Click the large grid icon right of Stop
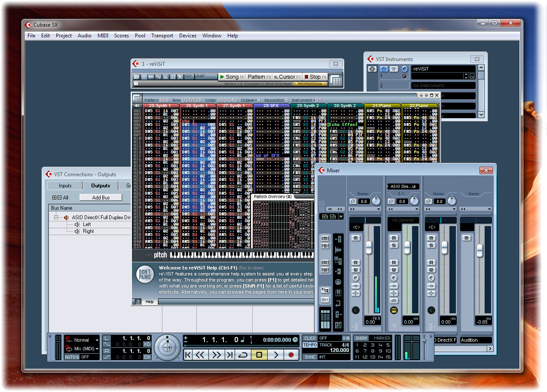Screen dimensions: 547x392 [x=336, y=80]
